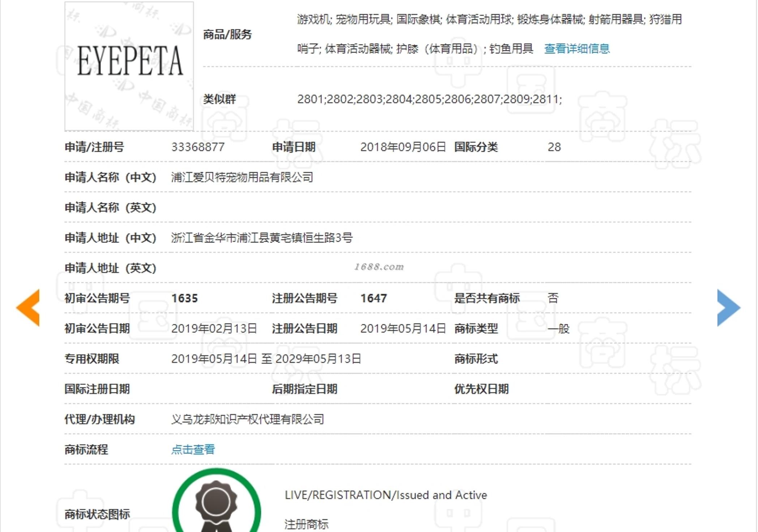Open the 点击查看 trademark process link
This screenshot has height=532, width=758.
coord(193,449)
